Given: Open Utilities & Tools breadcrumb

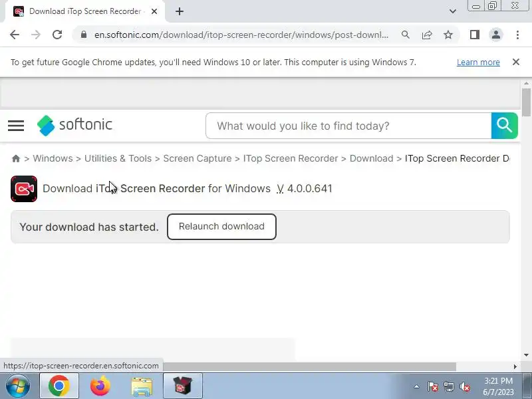Looking at the screenshot, I should click(x=118, y=158).
